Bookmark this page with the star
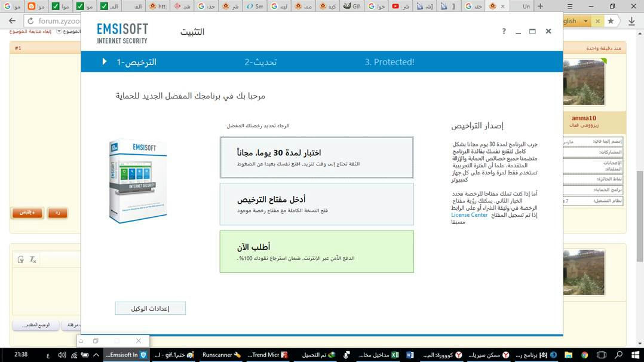This screenshot has width=644, height=362. pyautogui.click(x=611, y=21)
